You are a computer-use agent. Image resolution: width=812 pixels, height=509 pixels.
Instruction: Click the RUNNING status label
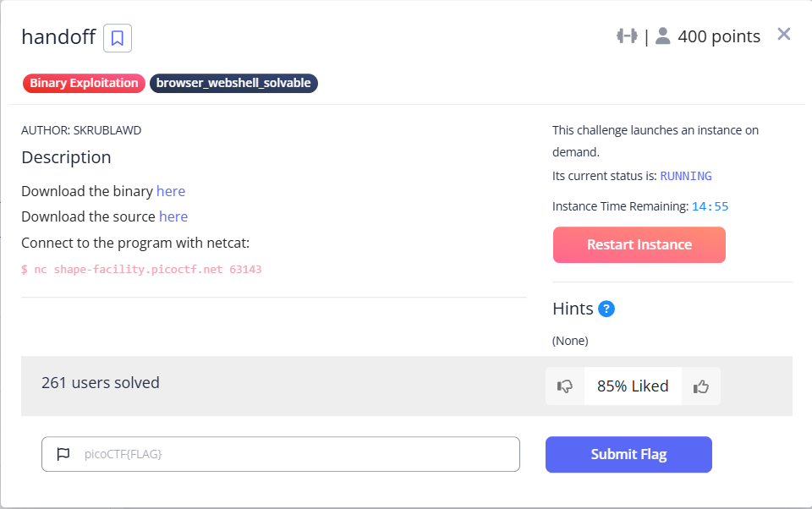click(686, 176)
